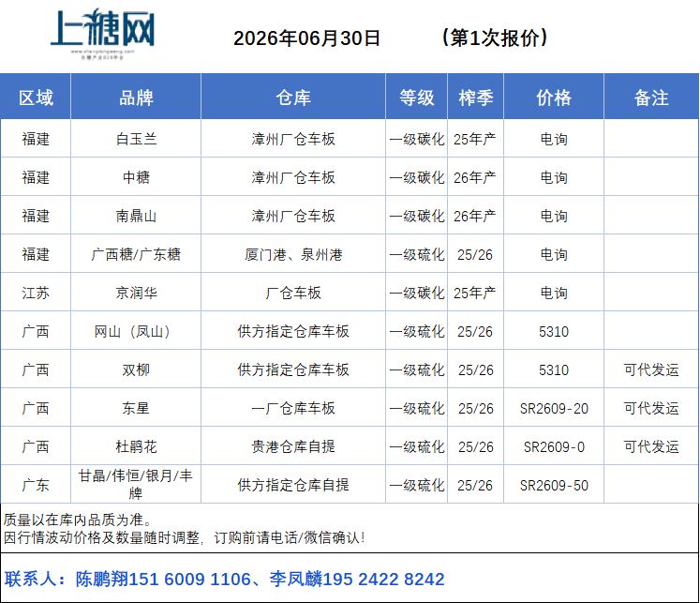Select the 东星 brand cell

[x=136, y=408]
